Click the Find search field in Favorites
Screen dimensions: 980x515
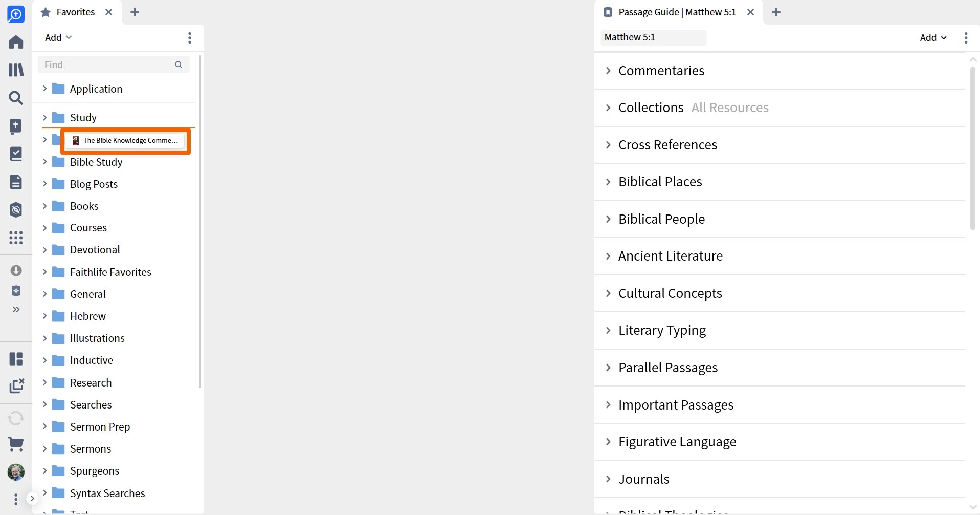pyautogui.click(x=114, y=65)
